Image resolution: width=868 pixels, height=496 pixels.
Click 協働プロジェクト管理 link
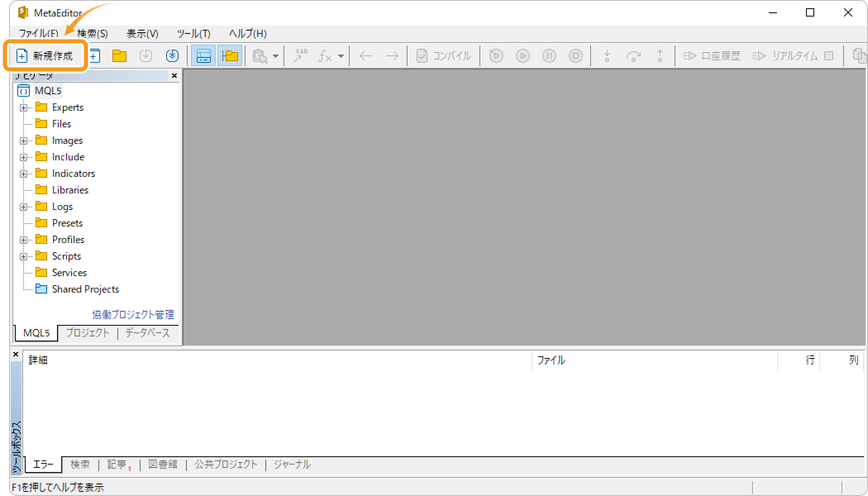coord(134,314)
